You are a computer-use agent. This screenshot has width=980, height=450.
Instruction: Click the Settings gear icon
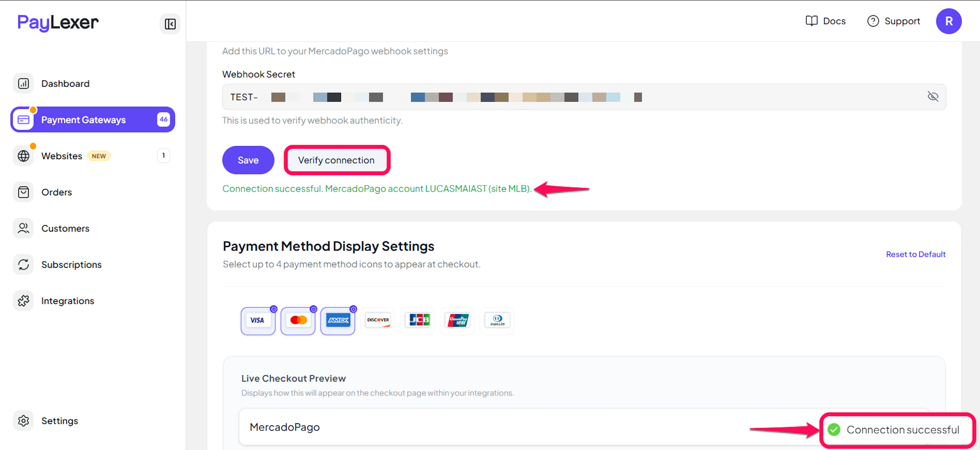[x=23, y=420]
